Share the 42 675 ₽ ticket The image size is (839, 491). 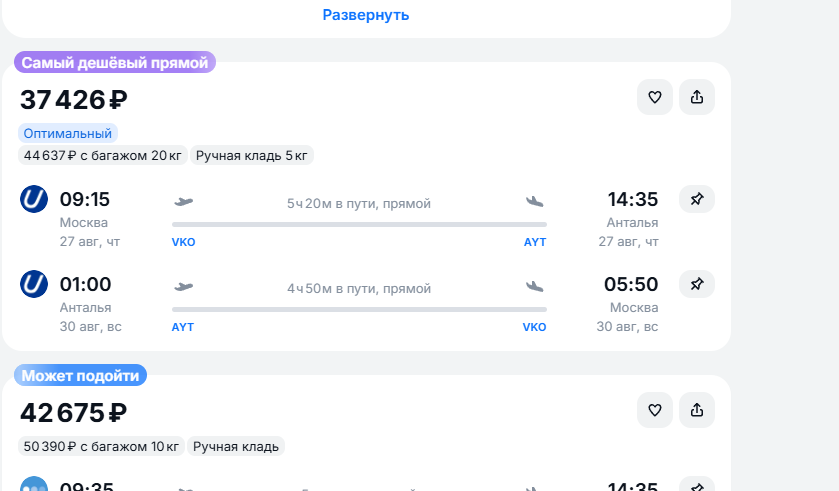(x=697, y=410)
